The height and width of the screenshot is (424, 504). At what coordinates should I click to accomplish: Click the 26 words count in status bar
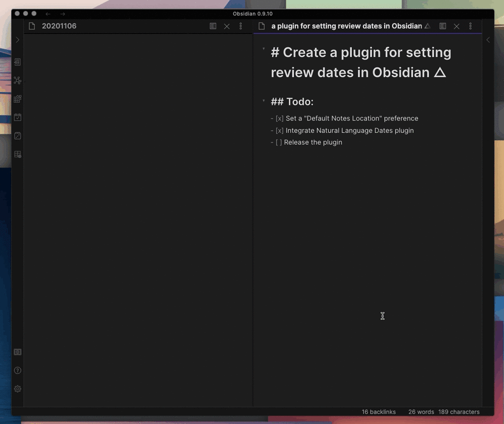[421, 412]
